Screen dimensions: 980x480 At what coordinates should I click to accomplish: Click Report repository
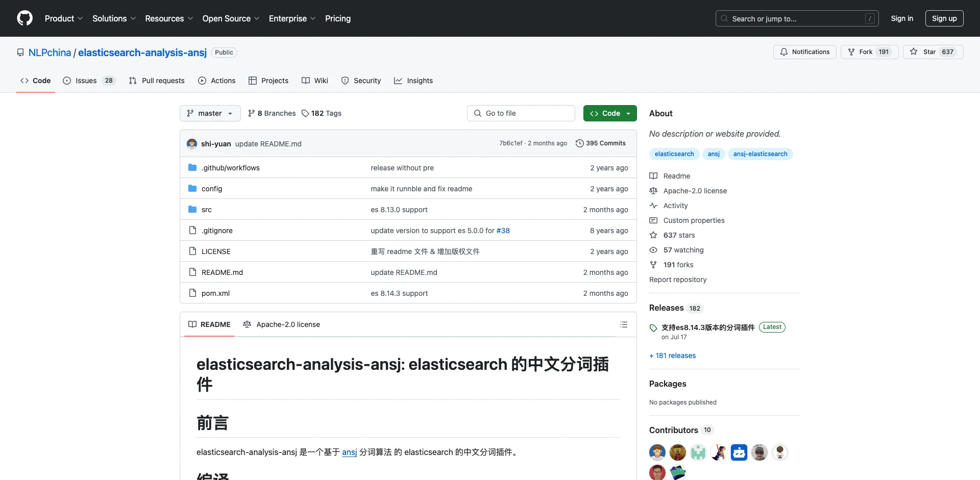click(x=678, y=280)
